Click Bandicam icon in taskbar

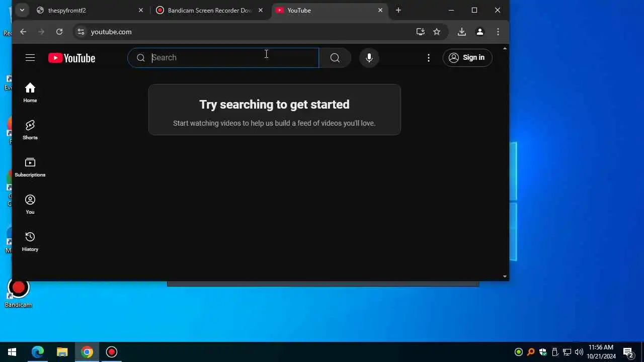[112, 352]
